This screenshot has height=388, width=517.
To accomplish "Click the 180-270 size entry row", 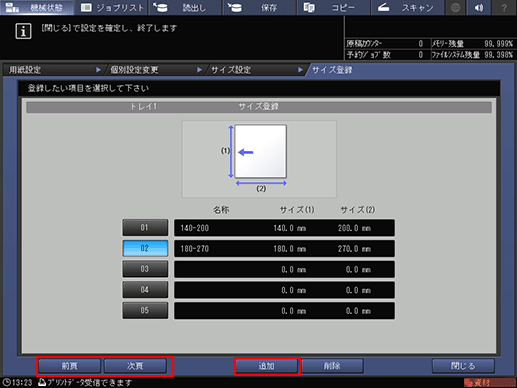I will tap(284, 249).
